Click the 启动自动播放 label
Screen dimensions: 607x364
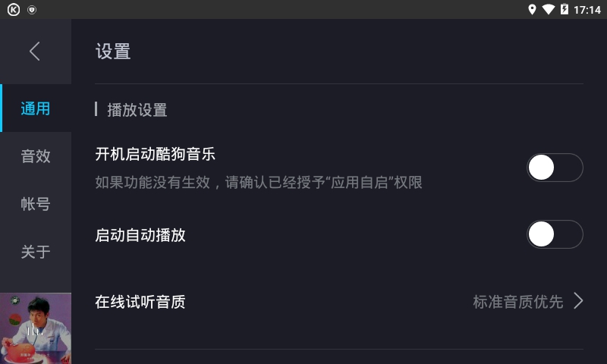(140, 235)
